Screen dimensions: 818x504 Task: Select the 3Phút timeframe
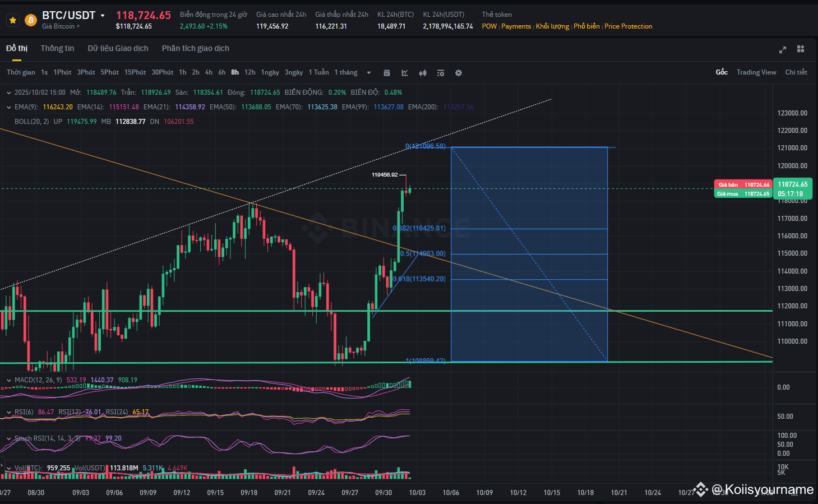click(86, 72)
